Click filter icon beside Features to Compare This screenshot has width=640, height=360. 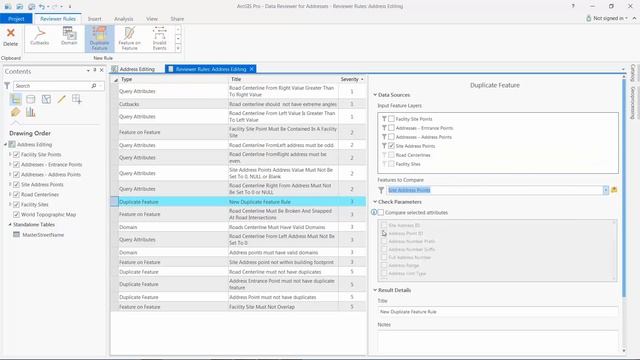(381, 190)
